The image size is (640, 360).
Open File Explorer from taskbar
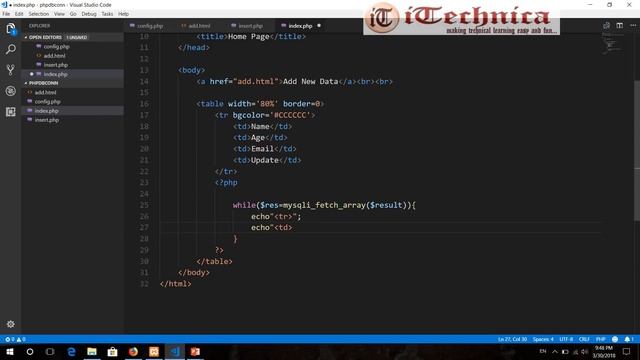pyautogui.click(x=92, y=351)
